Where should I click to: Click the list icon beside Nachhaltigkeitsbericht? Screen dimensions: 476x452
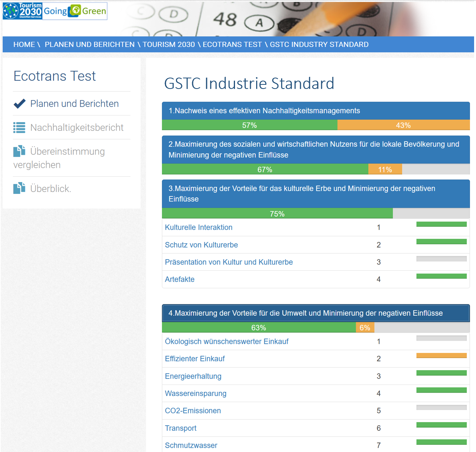pyautogui.click(x=19, y=128)
